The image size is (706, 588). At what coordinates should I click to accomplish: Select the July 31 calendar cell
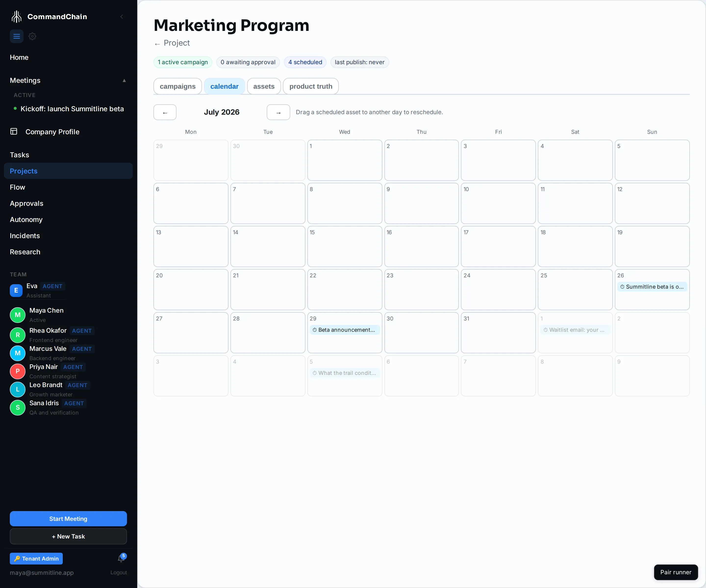click(x=498, y=333)
